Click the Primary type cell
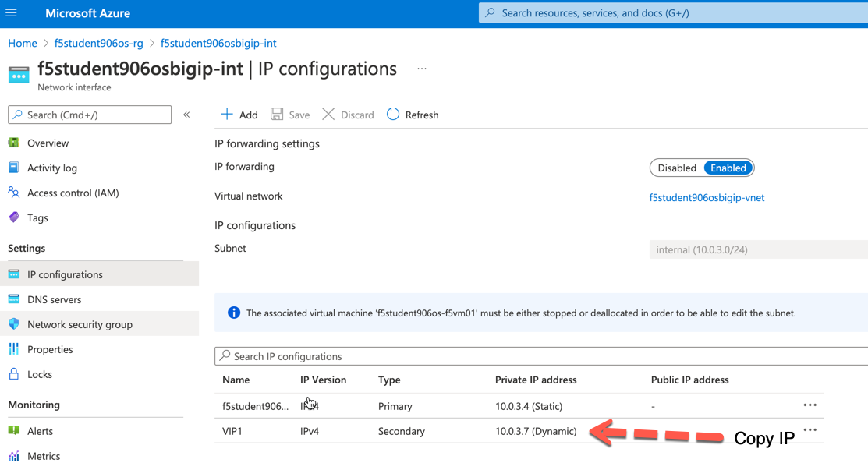Image resolution: width=868 pixels, height=470 pixels. pyautogui.click(x=395, y=406)
